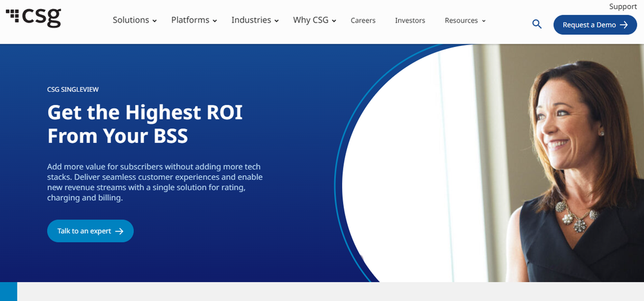Go to the Careers page

(363, 21)
